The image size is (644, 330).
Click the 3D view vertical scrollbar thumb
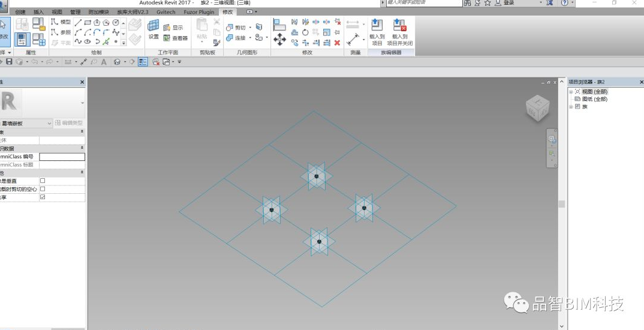tap(561, 204)
